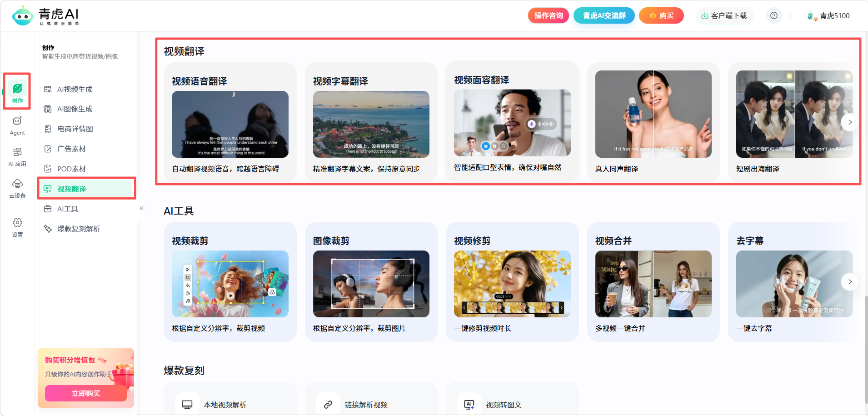Image resolution: width=868 pixels, height=416 pixels.
Task: Open the 图像裁剪 tool thumbnail
Action: pyautogui.click(x=371, y=284)
